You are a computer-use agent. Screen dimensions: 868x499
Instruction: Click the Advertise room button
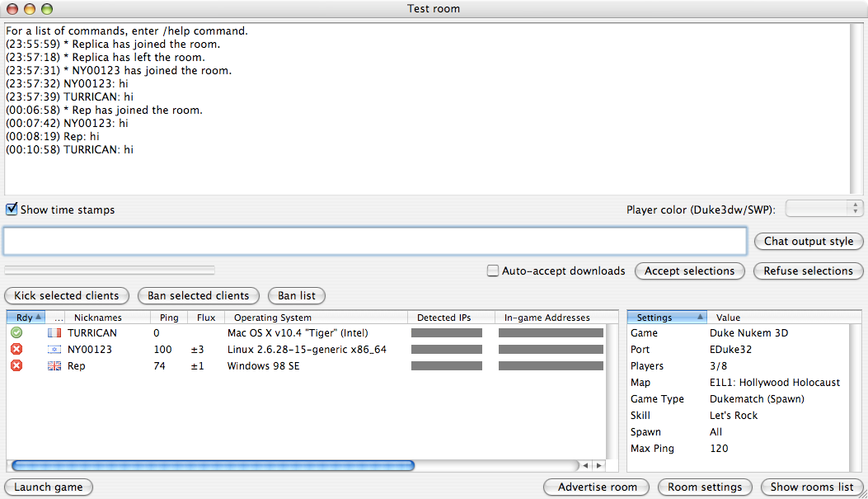(597, 487)
